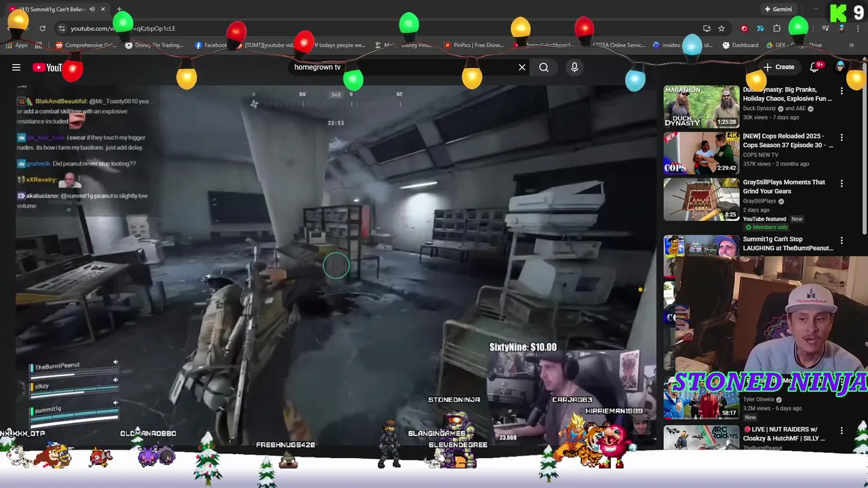Clear the 'homegrown tv' search text
This screenshot has width=868, height=488.
point(522,67)
